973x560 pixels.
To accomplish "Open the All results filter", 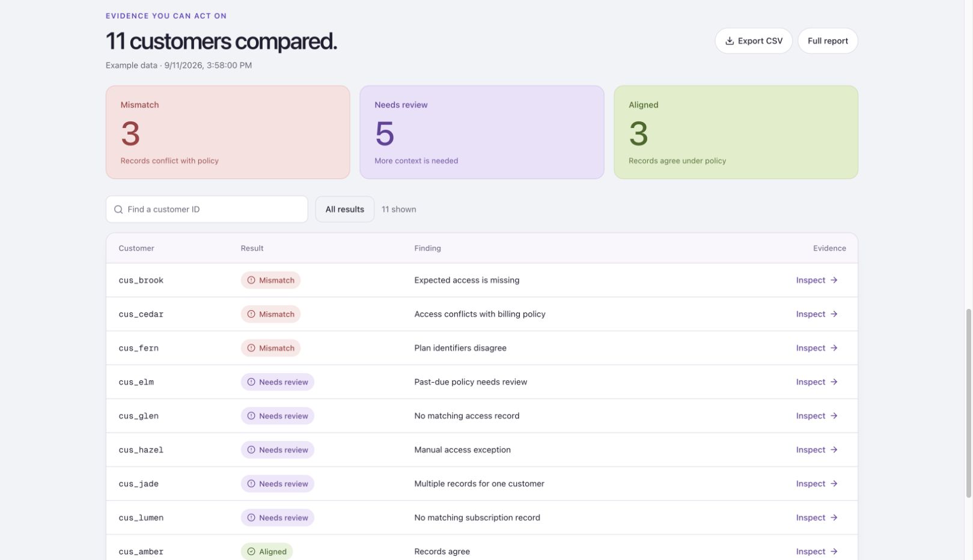I will [345, 210].
